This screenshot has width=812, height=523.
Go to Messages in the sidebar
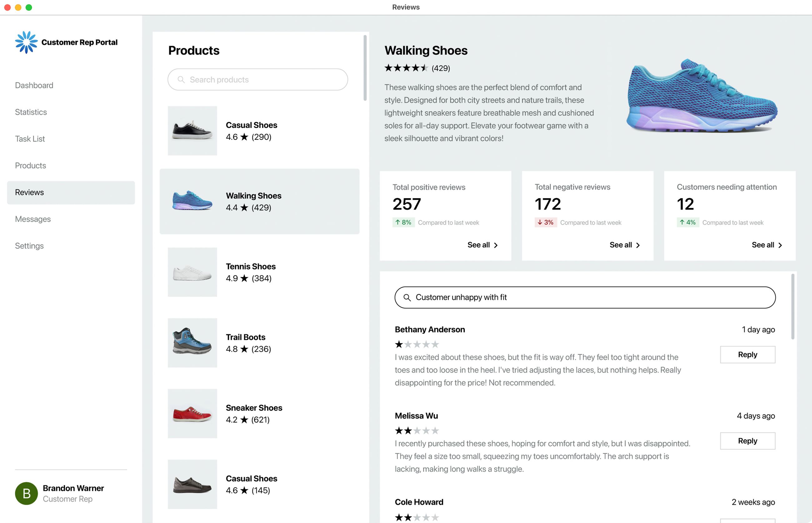coord(32,219)
